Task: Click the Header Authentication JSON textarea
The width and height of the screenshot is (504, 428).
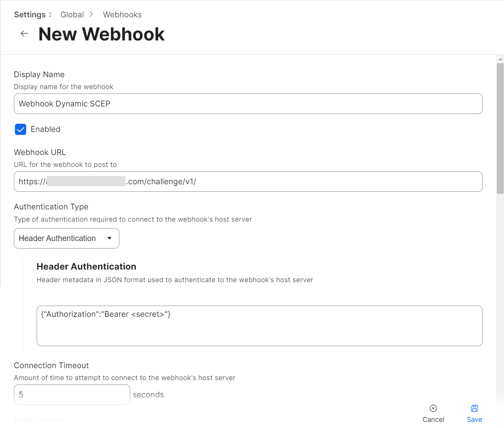Action: point(259,326)
